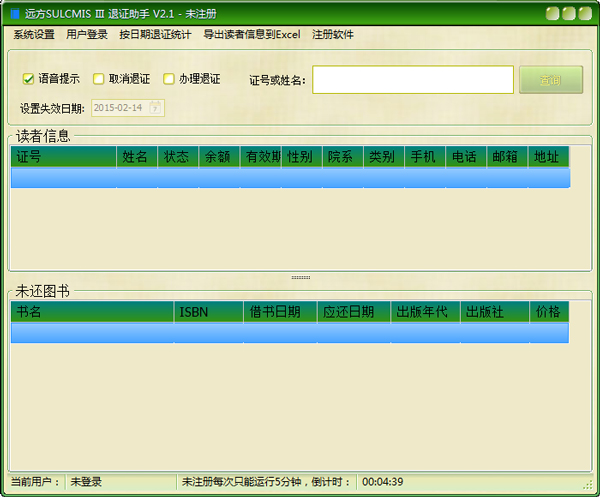Click the 地址 column header
Viewport: 600px width, 497px height.
click(x=549, y=157)
